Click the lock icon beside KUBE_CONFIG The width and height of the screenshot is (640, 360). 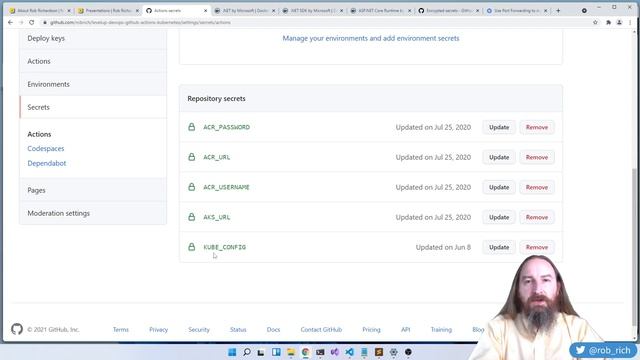coord(191,247)
